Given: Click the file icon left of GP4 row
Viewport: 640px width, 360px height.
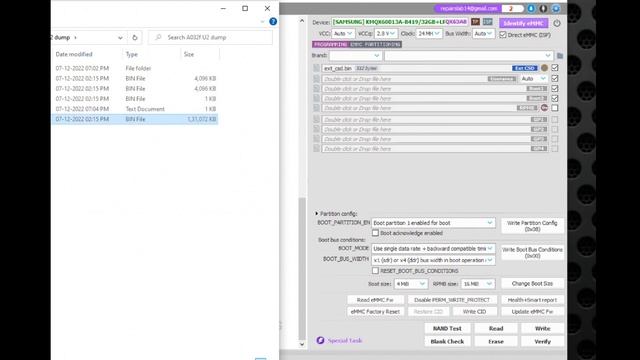Looking at the screenshot, I should click(316, 149).
